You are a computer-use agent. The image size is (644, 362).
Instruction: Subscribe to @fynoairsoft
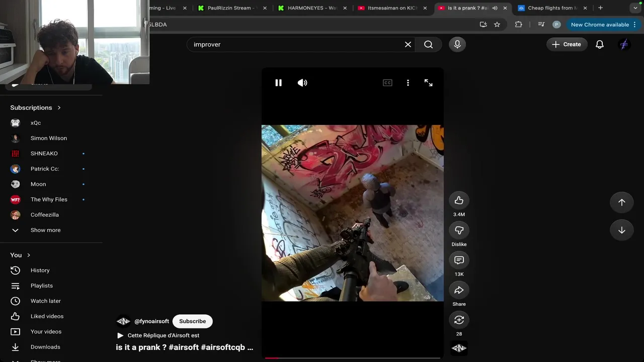coord(193,321)
